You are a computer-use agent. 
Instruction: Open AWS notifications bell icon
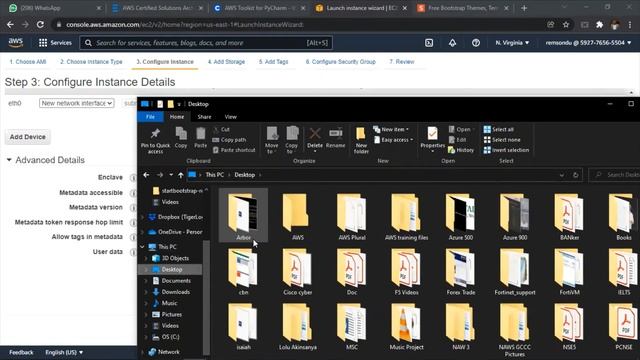pyautogui.click(x=452, y=43)
